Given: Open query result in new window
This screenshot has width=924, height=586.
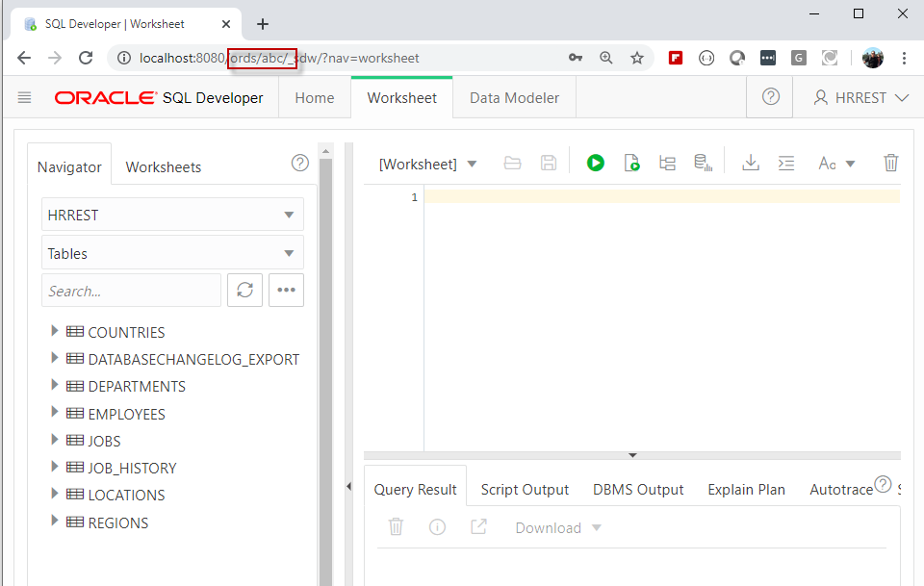Looking at the screenshot, I should [x=478, y=526].
